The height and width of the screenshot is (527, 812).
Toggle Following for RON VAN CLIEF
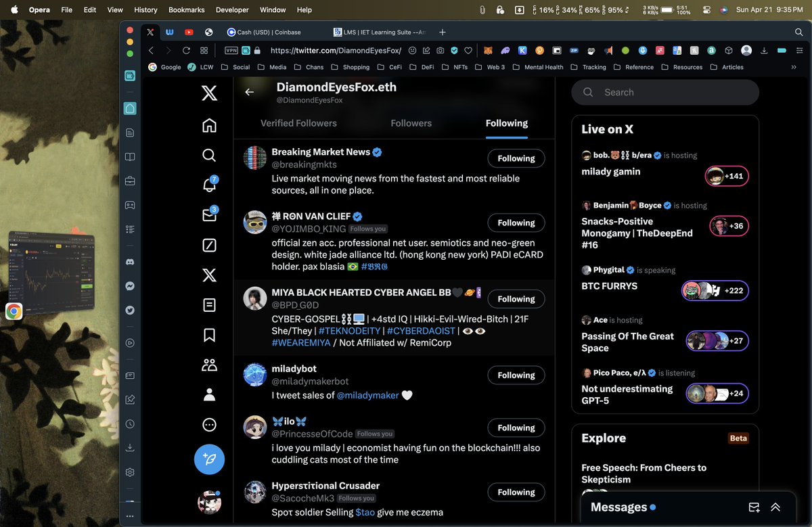click(516, 223)
